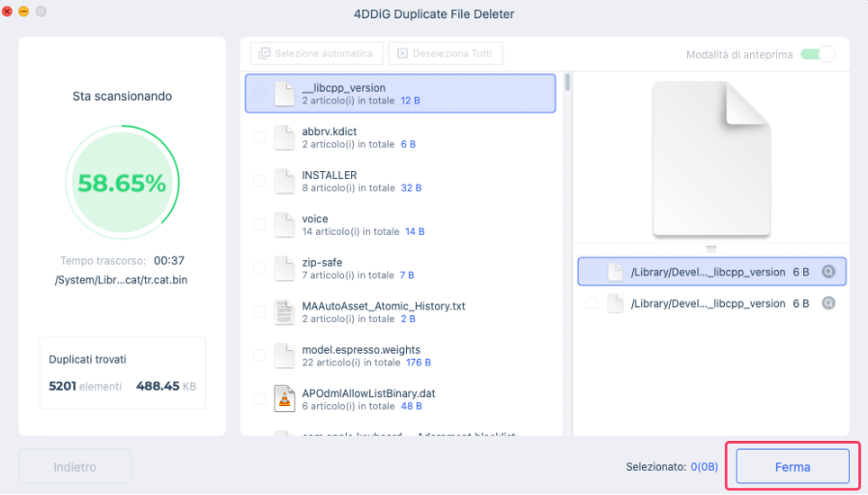Click the model.espresso.weights file icon
Viewport: 868px width, 495px height.
coord(285,355)
